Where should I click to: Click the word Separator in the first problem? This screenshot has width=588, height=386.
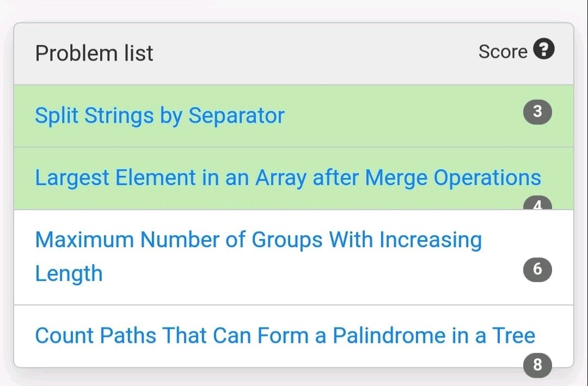point(236,115)
